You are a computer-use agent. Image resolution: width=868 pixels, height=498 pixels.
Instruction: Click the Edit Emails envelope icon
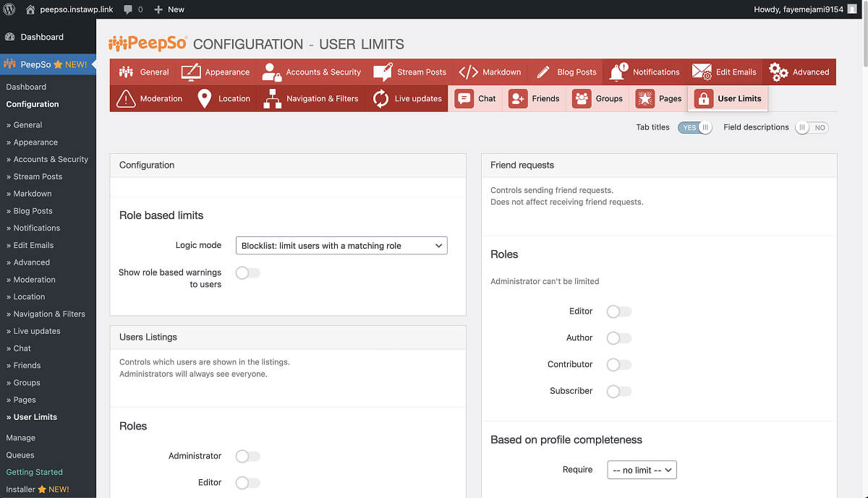tap(702, 72)
